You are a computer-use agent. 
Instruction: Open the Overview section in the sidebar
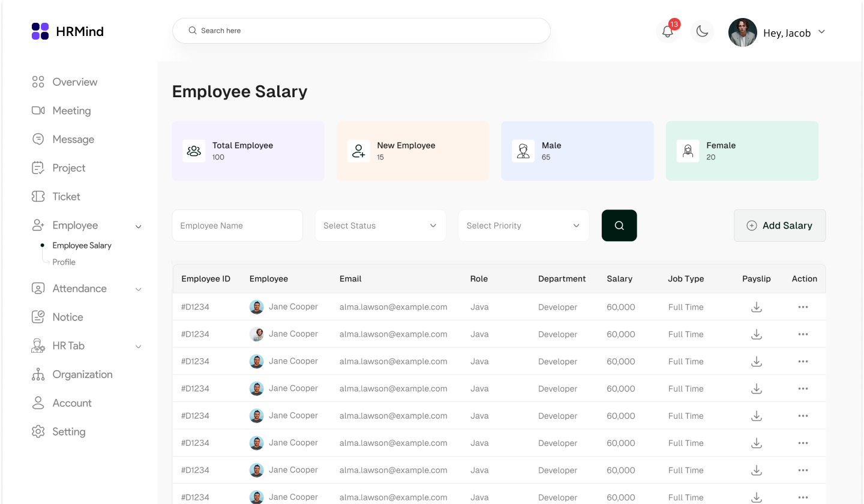coord(74,82)
